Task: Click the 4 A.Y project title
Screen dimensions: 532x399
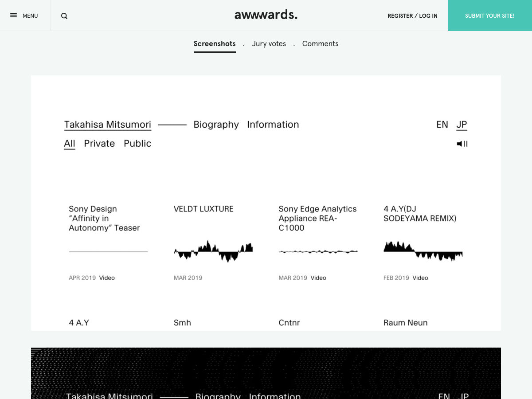Action: coord(79,323)
